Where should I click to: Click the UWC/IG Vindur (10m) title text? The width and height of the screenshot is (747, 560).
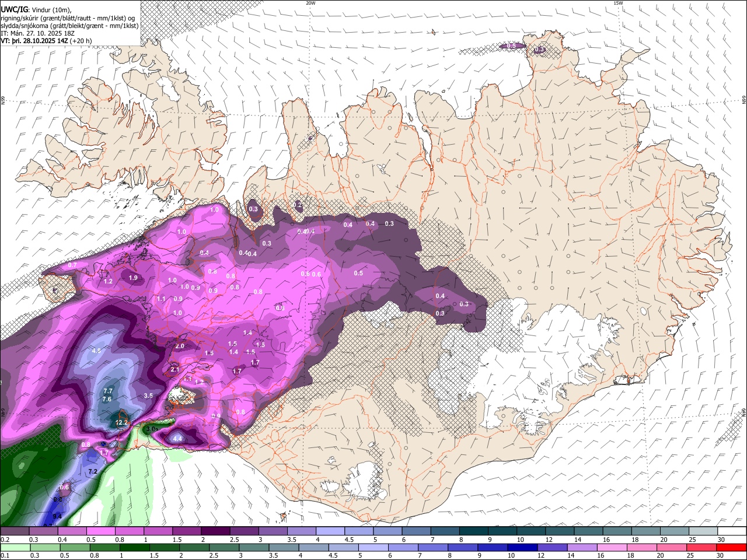tap(35, 9)
